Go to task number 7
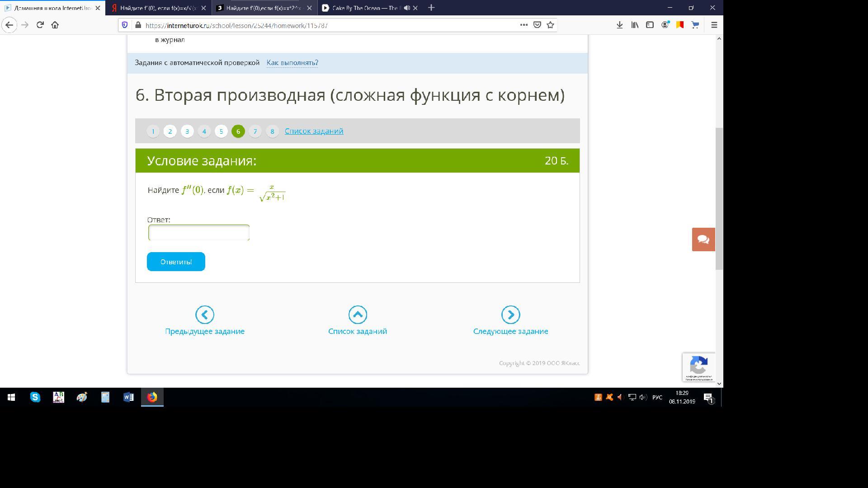The width and height of the screenshot is (868, 488). pos(255,131)
